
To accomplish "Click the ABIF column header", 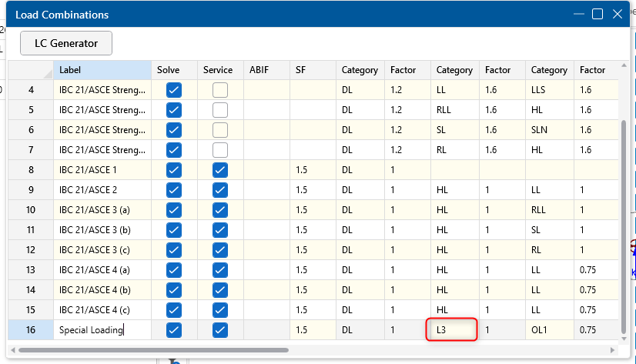I will [x=266, y=70].
